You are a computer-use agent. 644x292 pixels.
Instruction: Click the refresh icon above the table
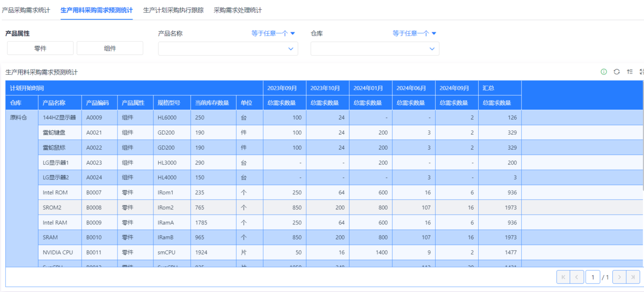point(617,72)
